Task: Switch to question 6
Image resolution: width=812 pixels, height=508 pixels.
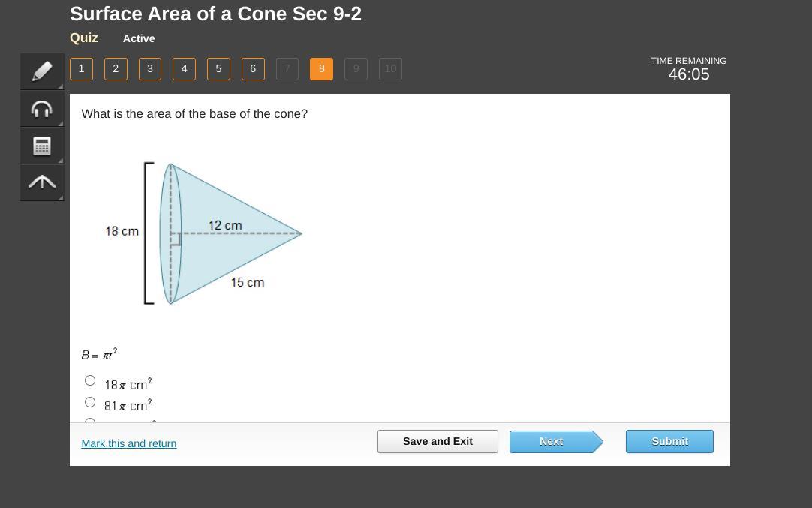Action: (253, 69)
